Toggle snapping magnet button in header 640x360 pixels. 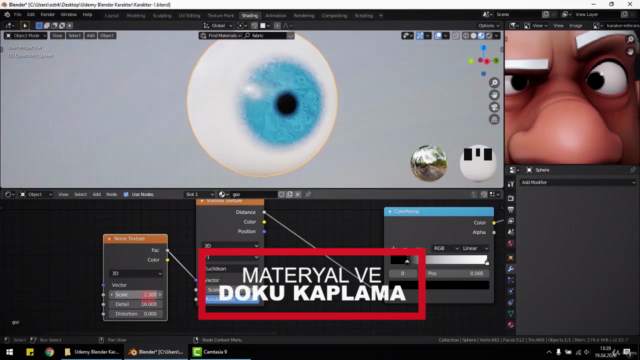[x=255, y=26]
